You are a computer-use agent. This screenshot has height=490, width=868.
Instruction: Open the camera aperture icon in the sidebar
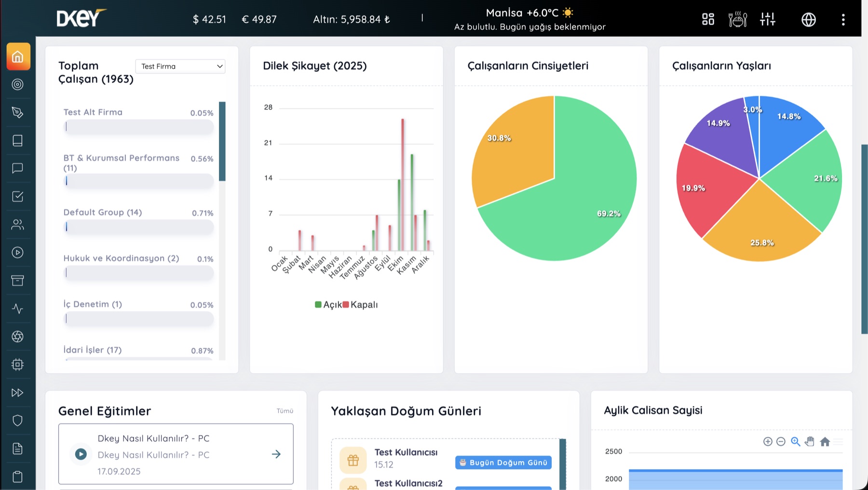[x=18, y=336]
